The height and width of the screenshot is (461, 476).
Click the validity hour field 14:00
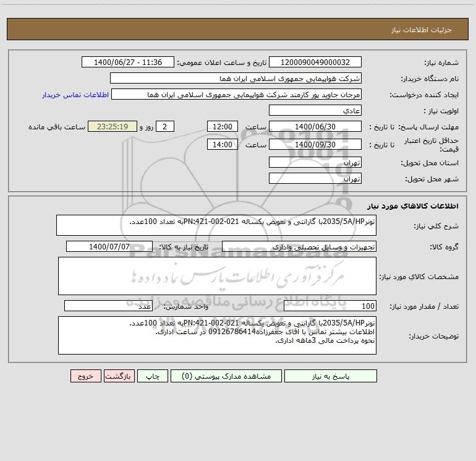point(222,144)
